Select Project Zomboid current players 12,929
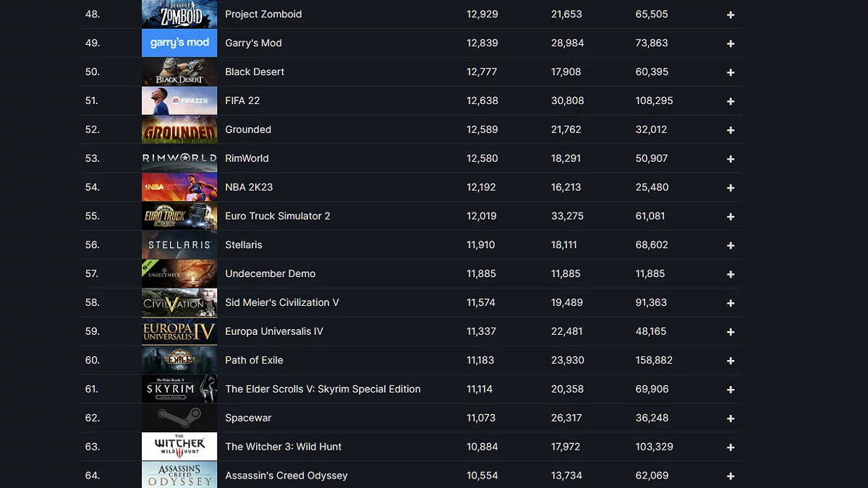The height and width of the screenshot is (488, 868). [x=482, y=14]
